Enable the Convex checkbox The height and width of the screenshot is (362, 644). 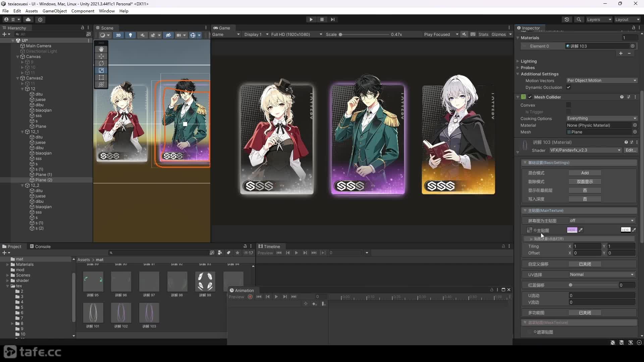point(569,105)
